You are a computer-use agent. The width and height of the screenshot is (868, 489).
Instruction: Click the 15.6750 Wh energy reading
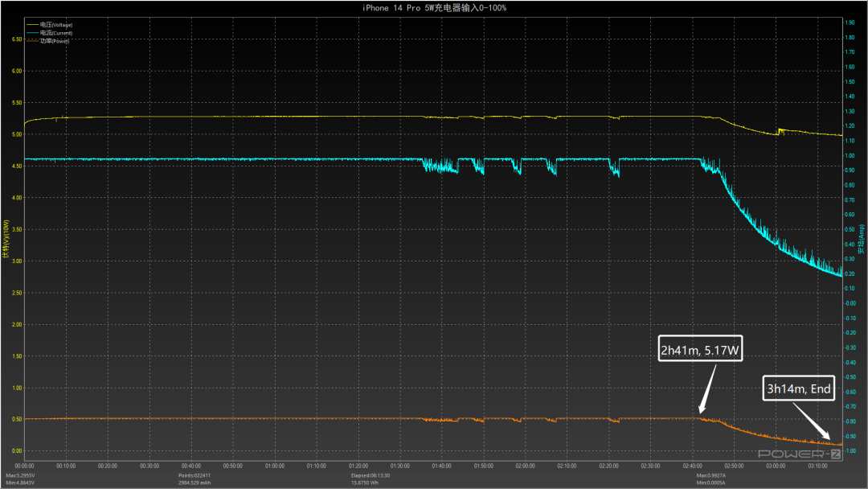(x=365, y=483)
